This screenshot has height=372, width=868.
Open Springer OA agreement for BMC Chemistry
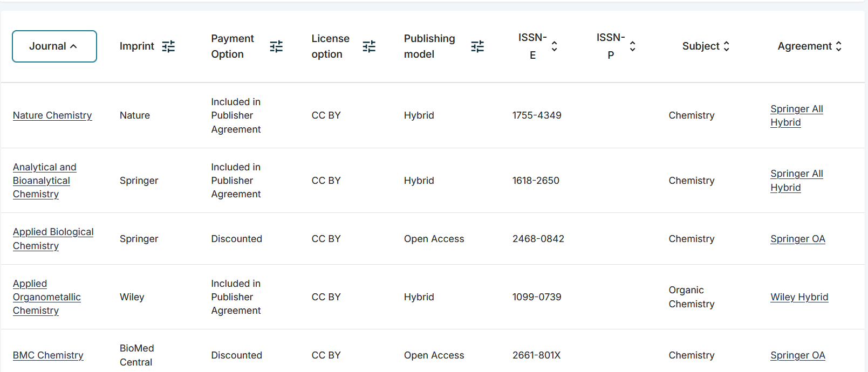(x=797, y=355)
